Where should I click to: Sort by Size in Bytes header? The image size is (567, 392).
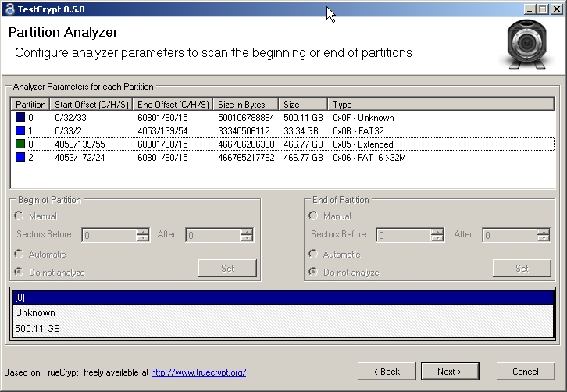pos(246,105)
